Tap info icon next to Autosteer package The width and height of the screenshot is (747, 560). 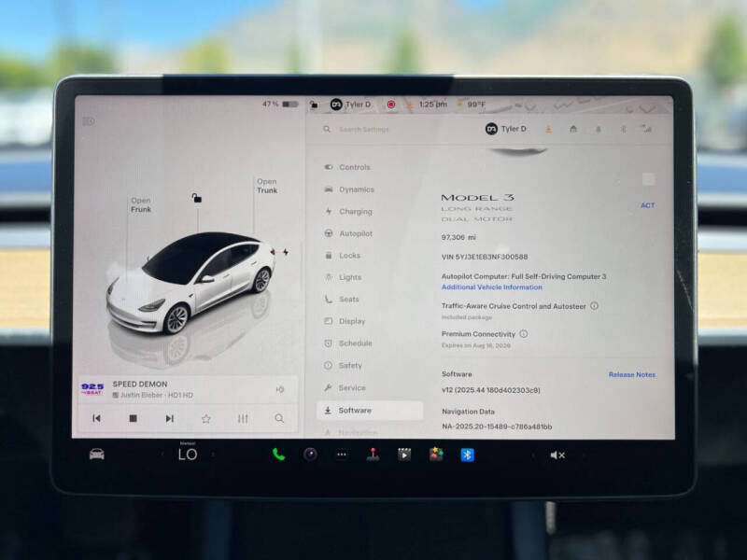(594, 306)
